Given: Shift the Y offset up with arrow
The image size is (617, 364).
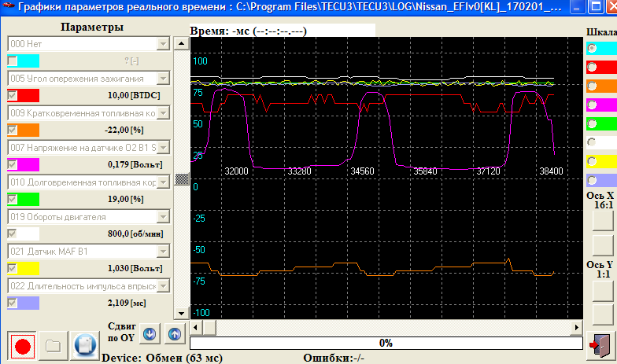Looking at the screenshot, I should click(173, 332).
